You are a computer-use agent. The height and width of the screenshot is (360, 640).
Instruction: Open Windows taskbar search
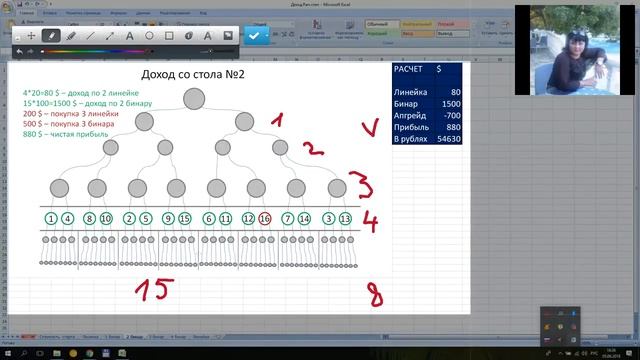tap(24, 353)
